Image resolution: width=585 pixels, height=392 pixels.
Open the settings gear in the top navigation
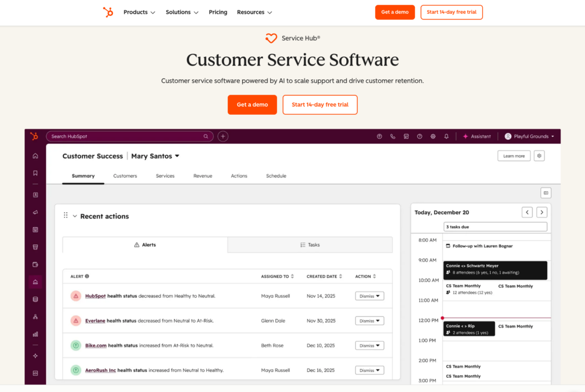pos(432,136)
